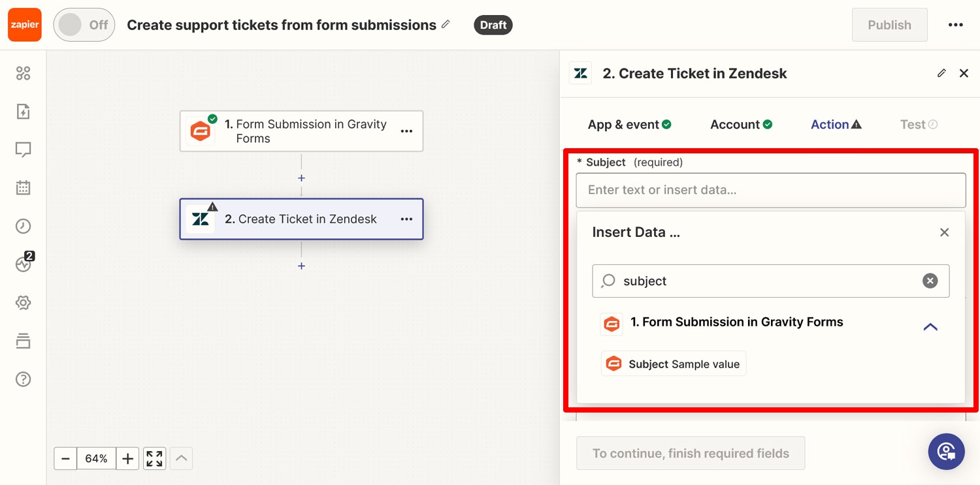Image resolution: width=980 pixels, height=485 pixels.
Task: Insert the Subject Sample value data pill
Action: tap(674, 364)
